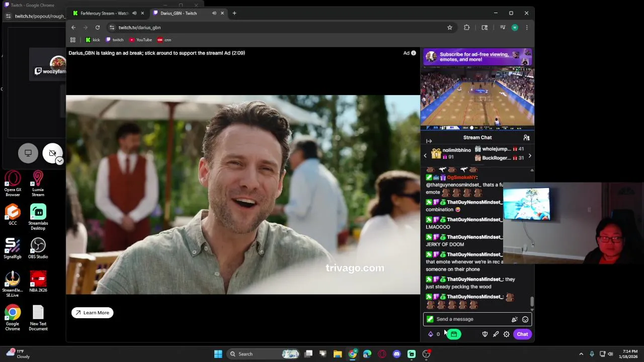644x362 pixels.
Task: Toggle the camera-off button in background window
Action: tap(52, 153)
